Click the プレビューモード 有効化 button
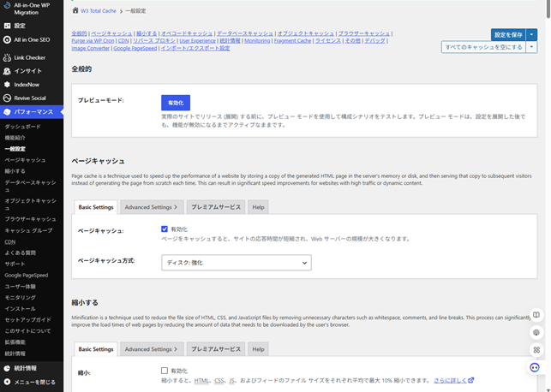This screenshot has height=392, width=551. [176, 103]
